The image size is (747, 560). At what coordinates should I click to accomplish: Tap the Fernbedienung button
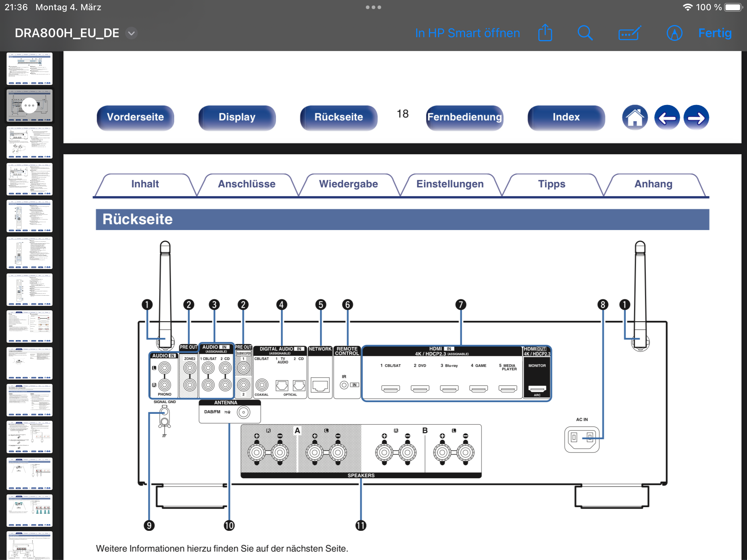point(465,117)
